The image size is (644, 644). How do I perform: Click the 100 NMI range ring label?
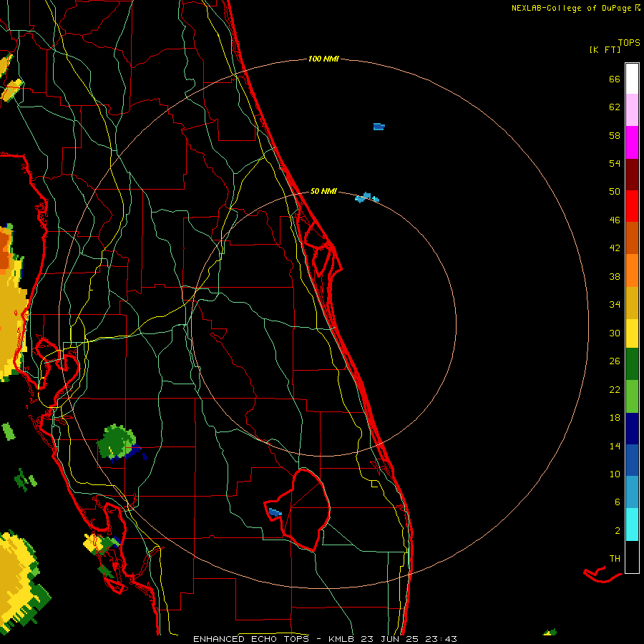(323, 59)
